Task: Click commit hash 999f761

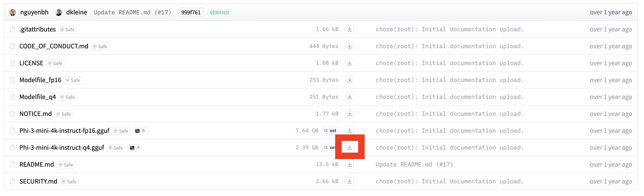Action: tap(191, 12)
